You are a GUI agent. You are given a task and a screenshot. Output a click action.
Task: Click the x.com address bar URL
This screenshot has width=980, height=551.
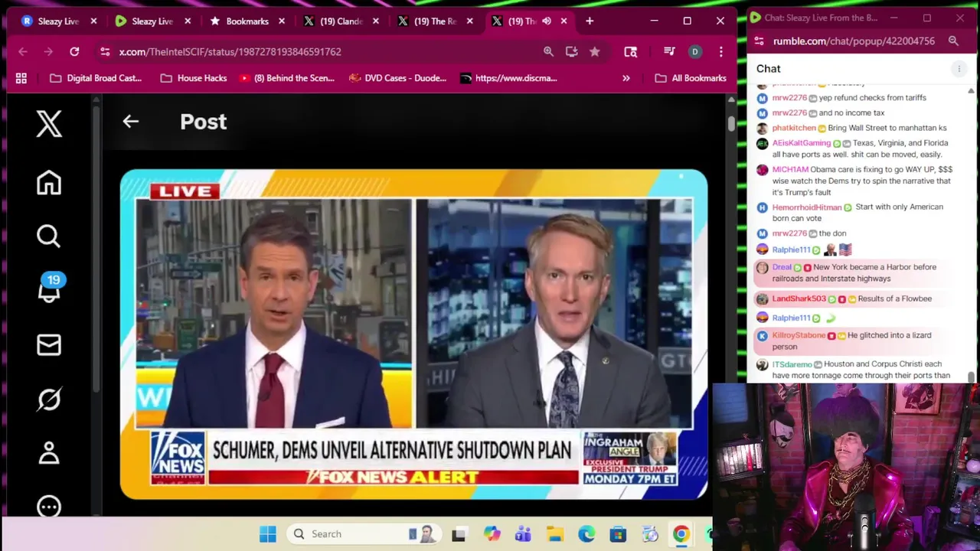click(230, 51)
